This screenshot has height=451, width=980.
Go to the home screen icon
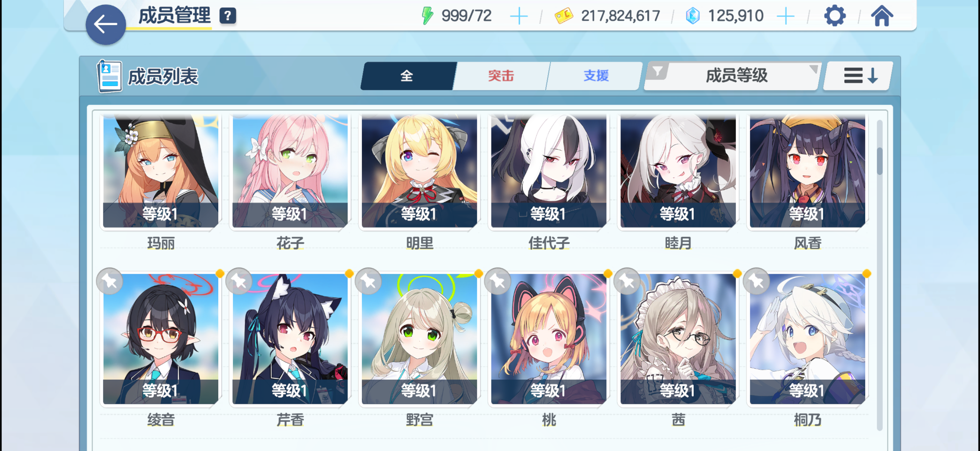(x=882, y=16)
